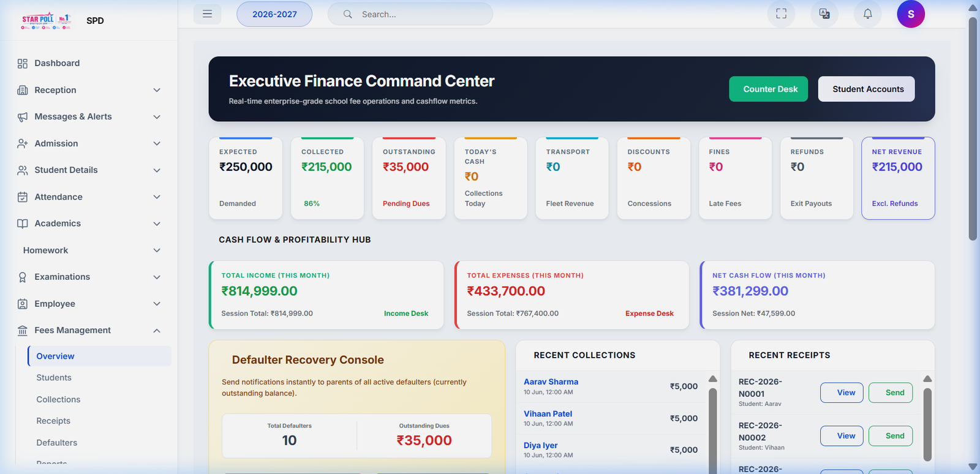Click the Net Revenue card
Screen dimensions: 980x474
(898, 178)
